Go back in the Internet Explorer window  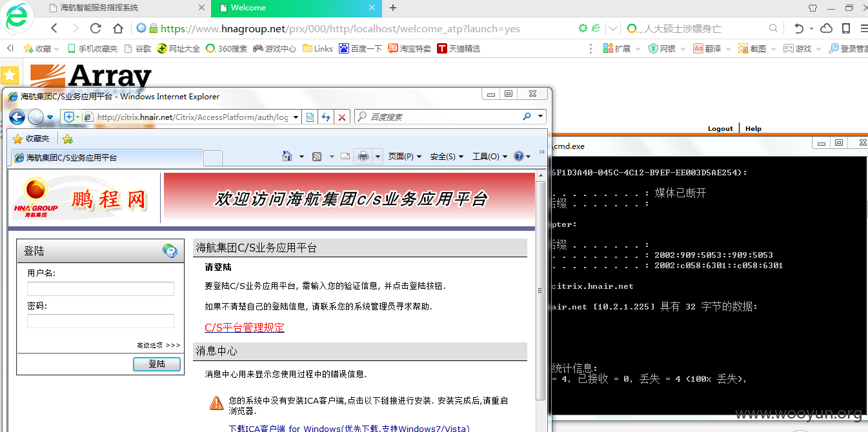pos(17,117)
